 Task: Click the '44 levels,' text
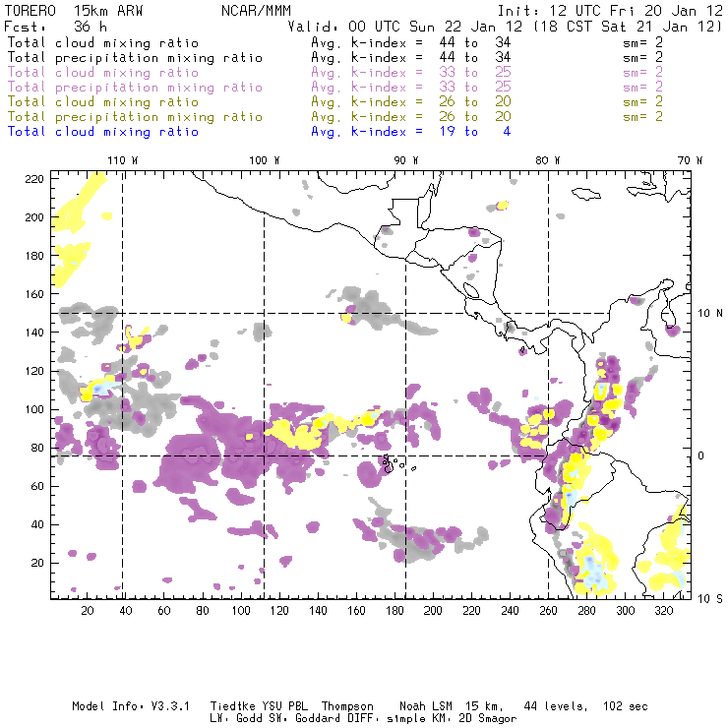click(556, 706)
